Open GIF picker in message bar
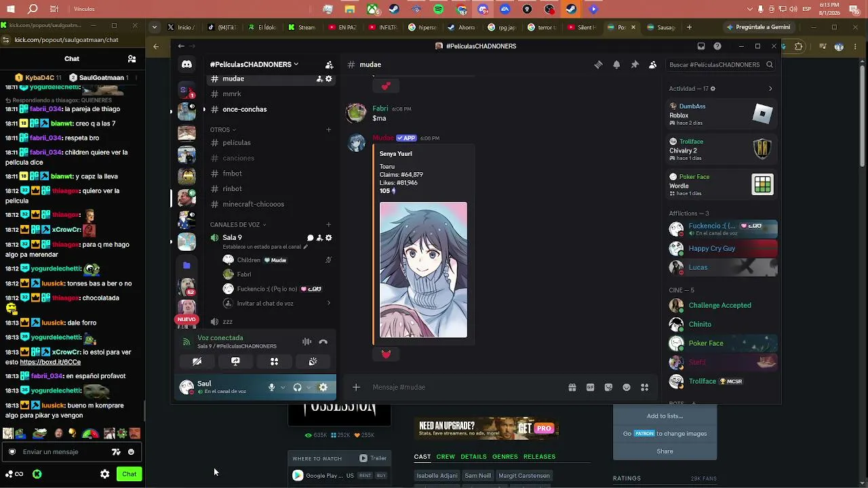Screen dimensions: 868x488 click(x=590, y=387)
